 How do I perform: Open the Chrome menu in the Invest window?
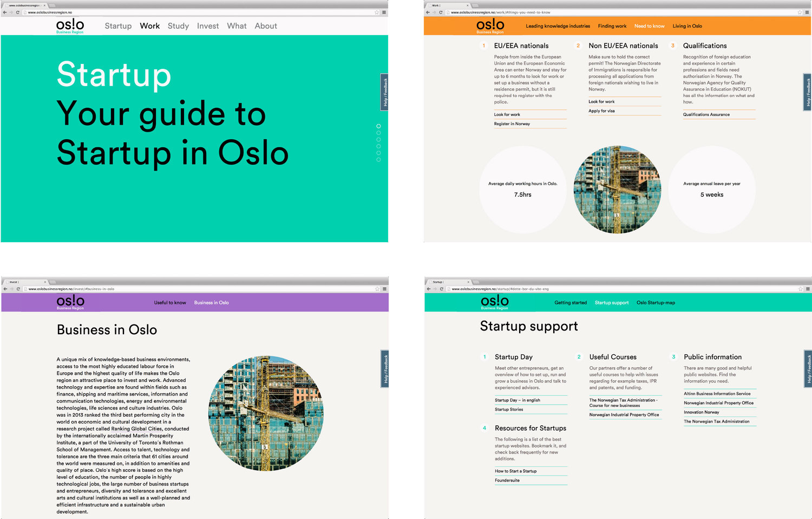pos(384,289)
